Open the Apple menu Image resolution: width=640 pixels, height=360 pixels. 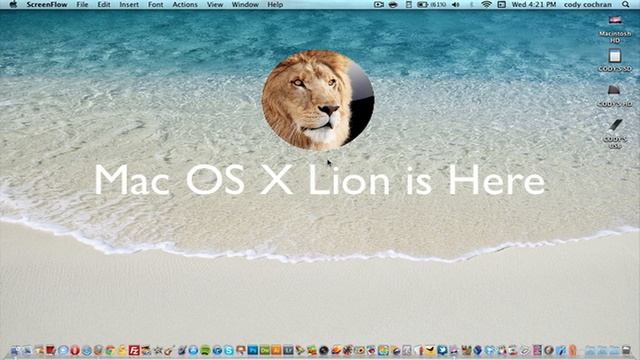(x=13, y=4)
